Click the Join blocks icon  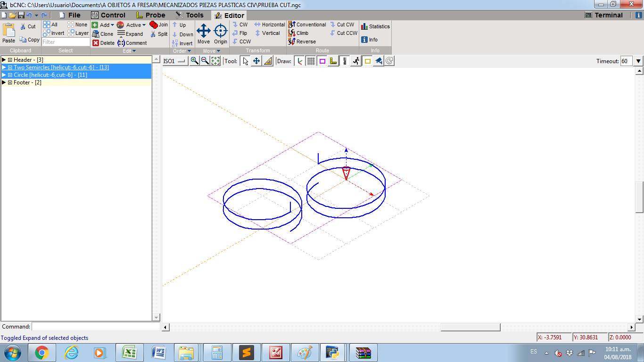154,25
